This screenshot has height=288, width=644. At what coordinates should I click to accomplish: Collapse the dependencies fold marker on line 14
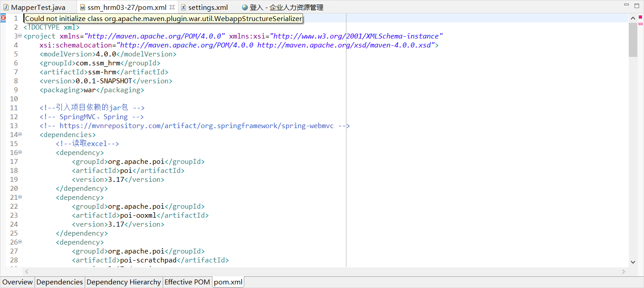(x=21, y=134)
